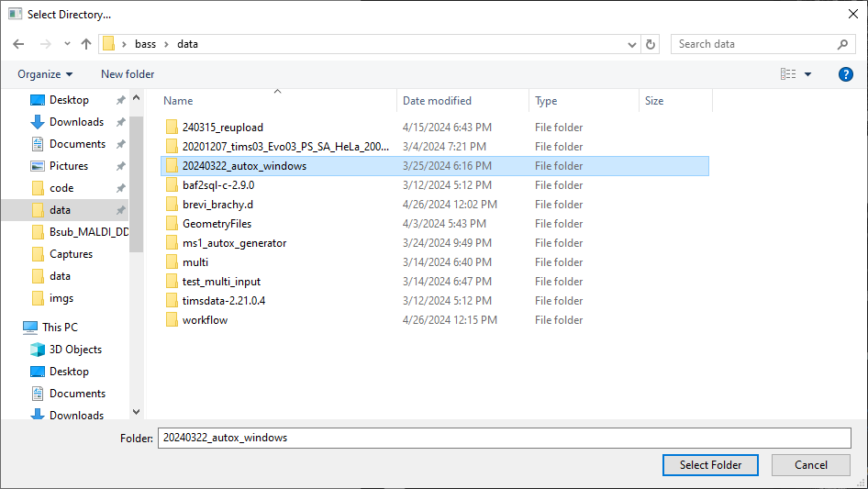
Task: Click the pin icon next to code
Action: [x=120, y=189]
